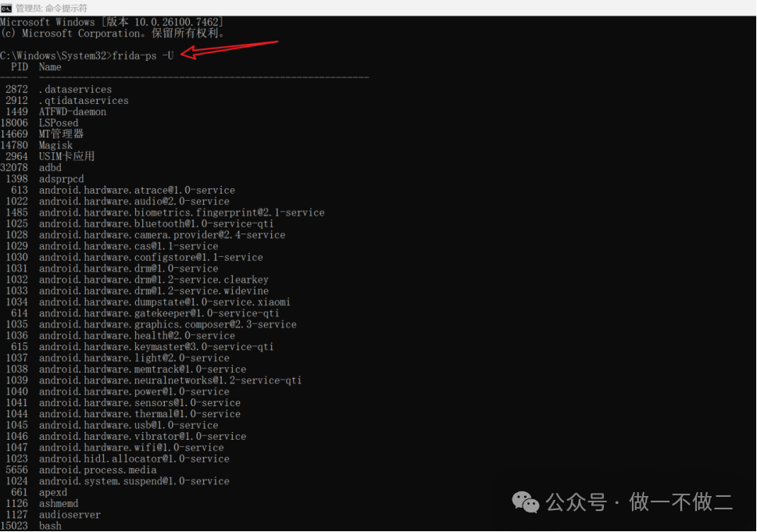Image resolution: width=757 pixels, height=532 pixels.
Task: Click the biometrics.fingerprint@2.1-service entry
Action: tap(182, 212)
